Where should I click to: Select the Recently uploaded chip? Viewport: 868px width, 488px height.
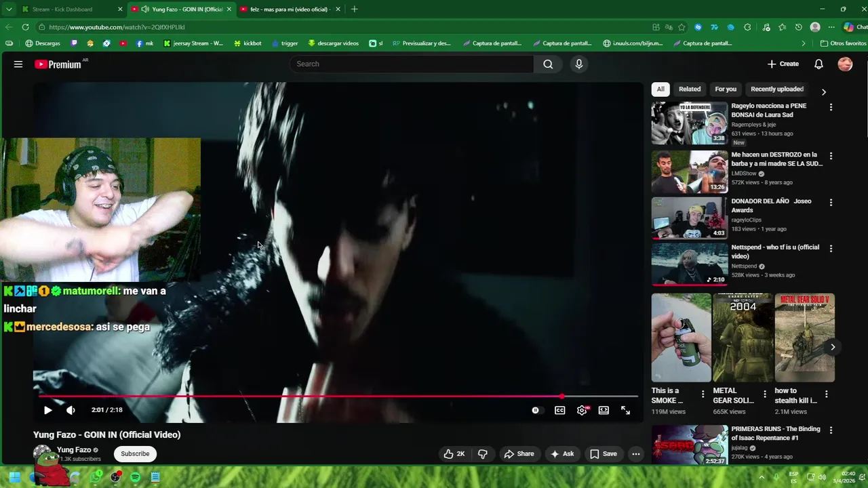(x=777, y=89)
